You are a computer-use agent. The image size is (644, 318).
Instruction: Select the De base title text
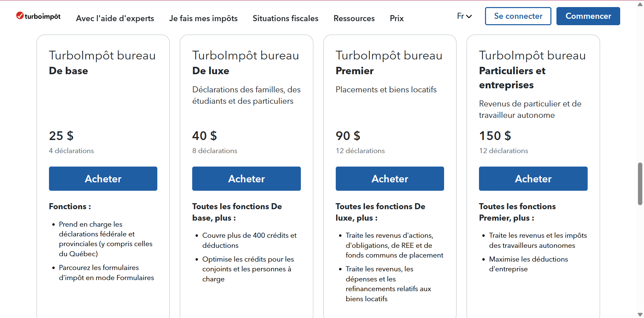tap(68, 71)
